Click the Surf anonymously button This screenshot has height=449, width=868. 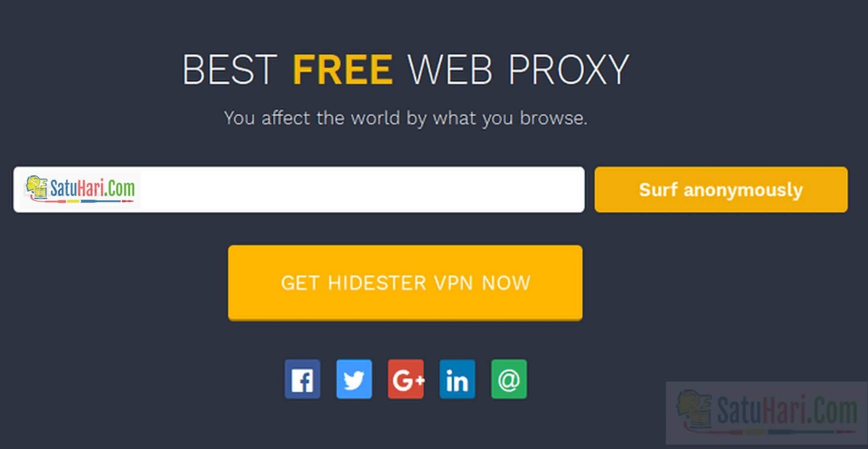[721, 189]
